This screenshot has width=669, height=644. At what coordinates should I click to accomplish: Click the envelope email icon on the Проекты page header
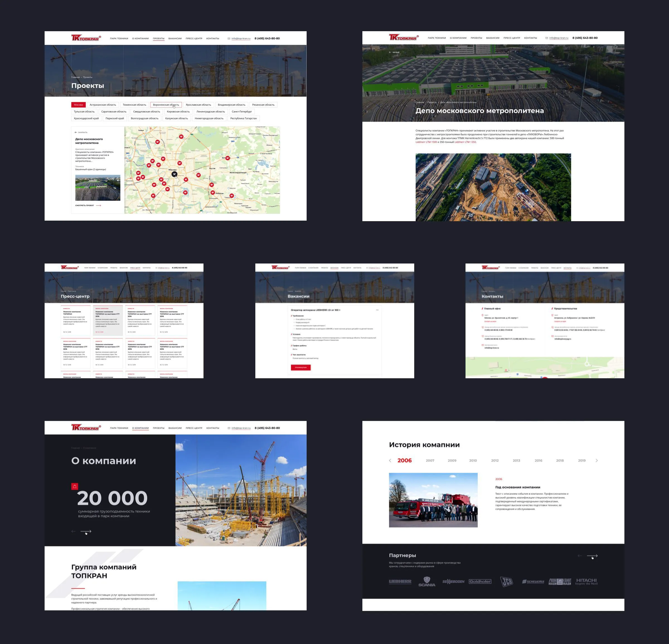pos(229,38)
